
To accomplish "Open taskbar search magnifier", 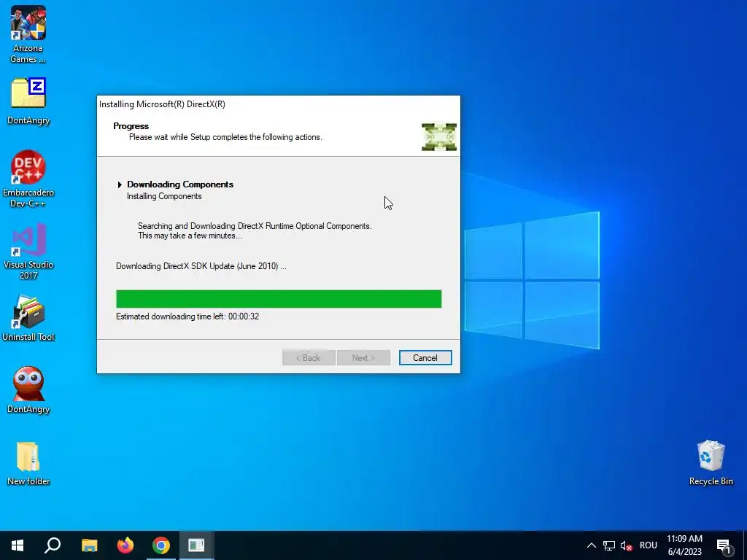I will click(53, 545).
